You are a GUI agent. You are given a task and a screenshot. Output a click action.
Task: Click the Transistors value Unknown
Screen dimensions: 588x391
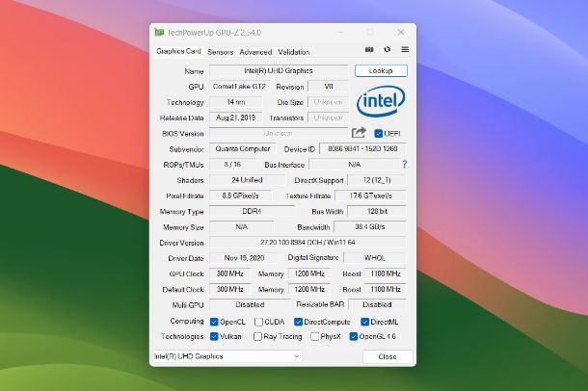tap(328, 117)
